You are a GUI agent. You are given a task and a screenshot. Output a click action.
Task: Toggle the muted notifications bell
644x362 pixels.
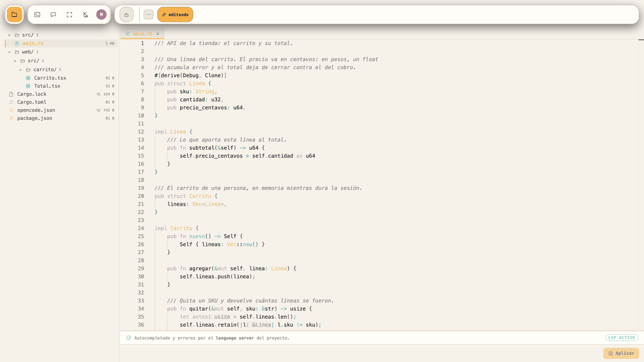[85, 15]
